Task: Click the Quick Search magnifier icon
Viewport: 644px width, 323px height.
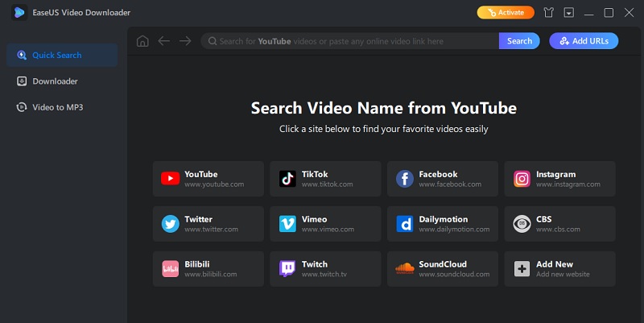Action: (x=22, y=55)
